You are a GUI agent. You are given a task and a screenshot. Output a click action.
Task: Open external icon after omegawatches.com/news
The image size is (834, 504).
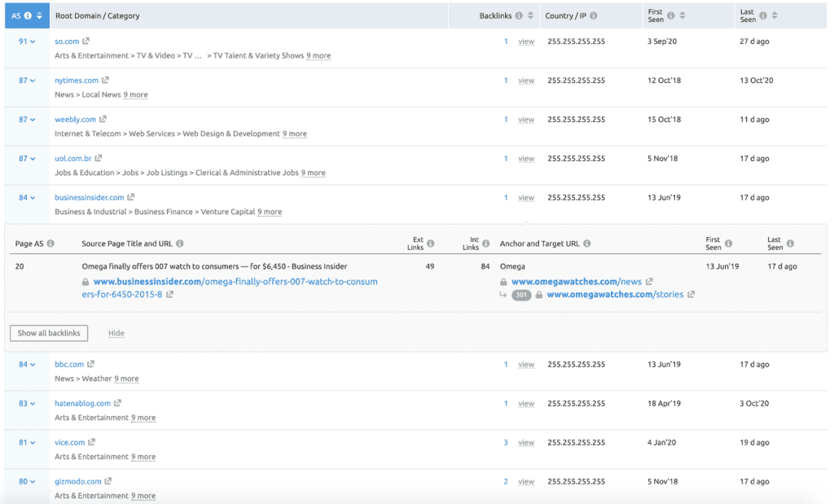[x=649, y=282]
